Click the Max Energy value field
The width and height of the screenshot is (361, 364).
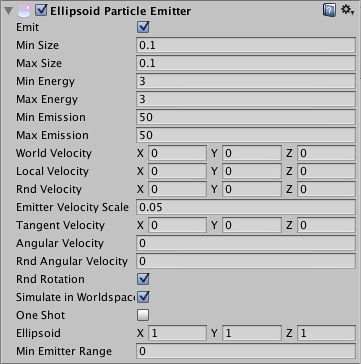tap(246, 99)
